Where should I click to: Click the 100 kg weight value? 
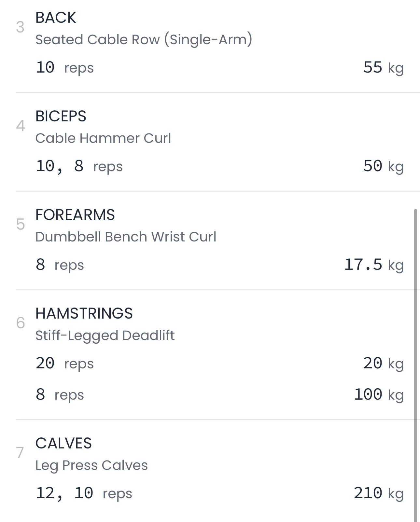(378, 395)
